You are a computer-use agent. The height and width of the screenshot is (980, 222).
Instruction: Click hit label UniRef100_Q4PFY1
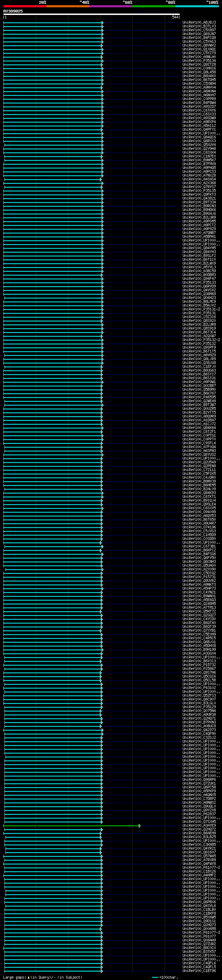pos(199,129)
